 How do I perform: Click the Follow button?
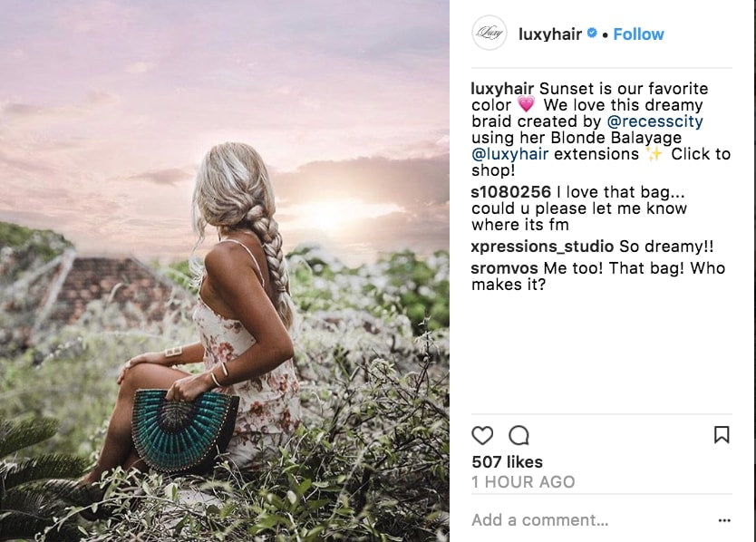(638, 34)
